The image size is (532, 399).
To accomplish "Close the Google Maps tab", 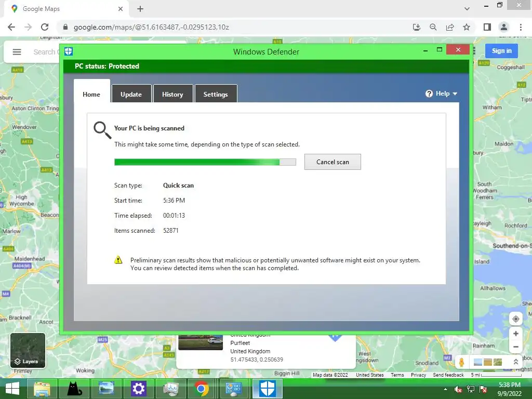I will (121, 9).
